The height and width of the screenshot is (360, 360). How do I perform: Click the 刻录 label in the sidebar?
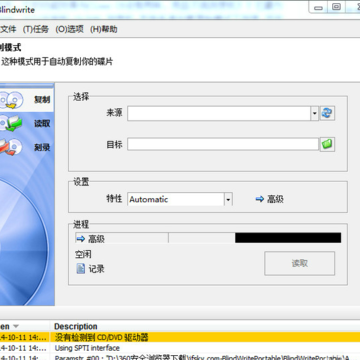[42, 147]
